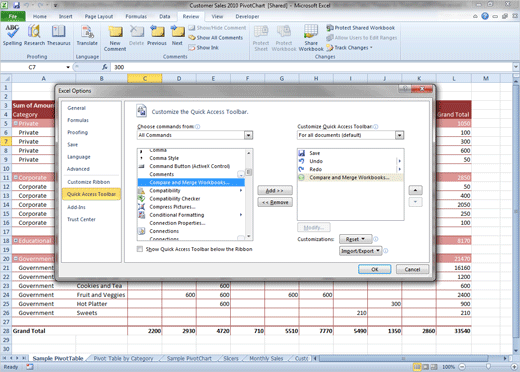520x372 pixels.
Task: Select Save in the right toolbar list
Action: click(350, 153)
